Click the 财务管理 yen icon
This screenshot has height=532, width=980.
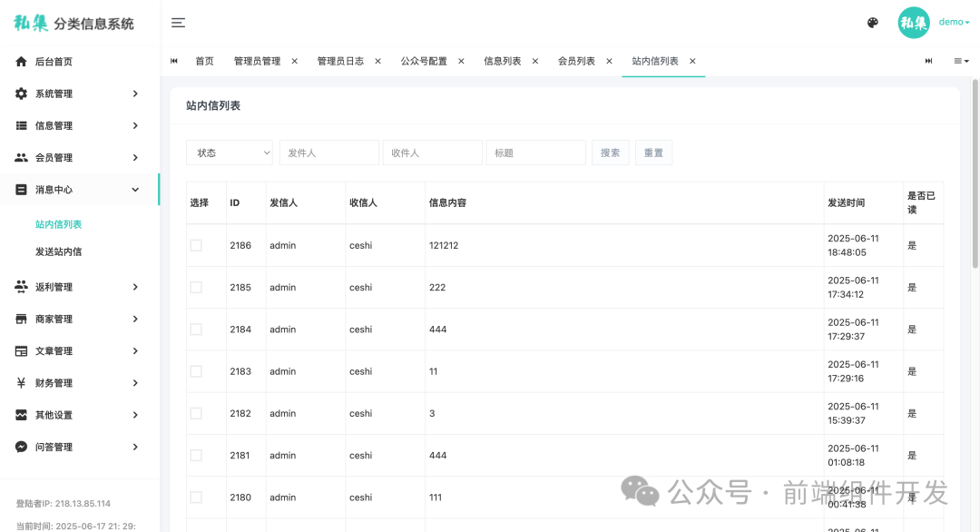[x=22, y=382]
